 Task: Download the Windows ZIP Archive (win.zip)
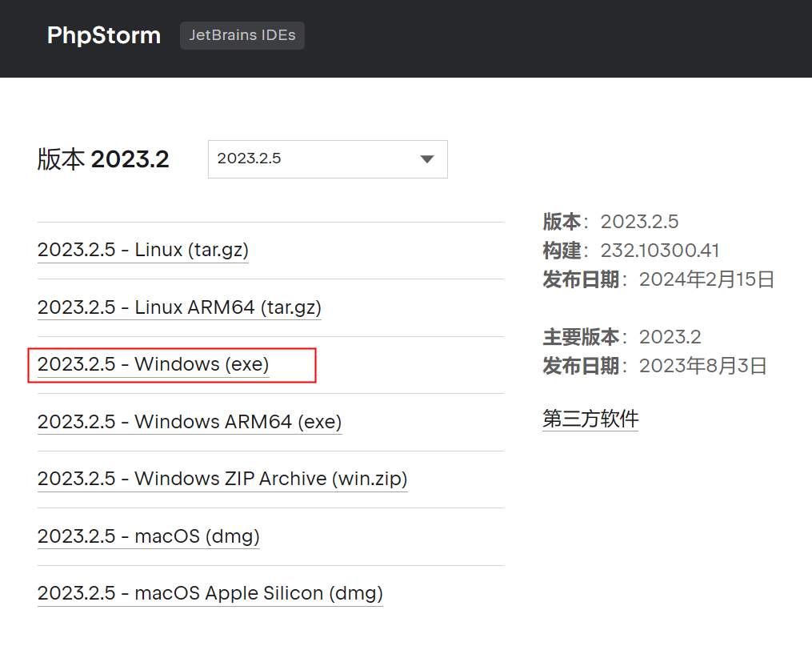[222, 479]
